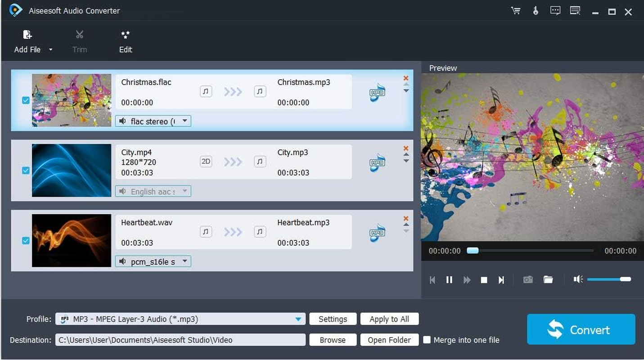Open the flac stereo audio track dropdown
The height and width of the screenshot is (360, 644).
click(x=185, y=121)
